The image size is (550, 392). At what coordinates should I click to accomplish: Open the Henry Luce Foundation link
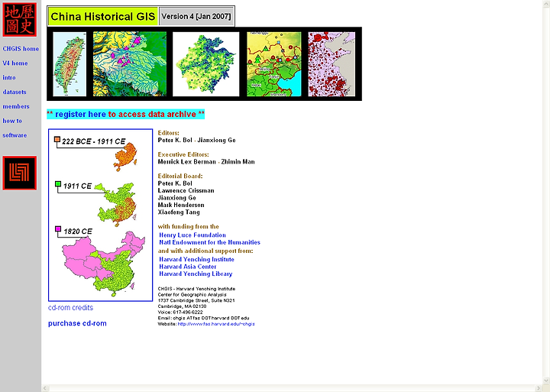point(192,235)
